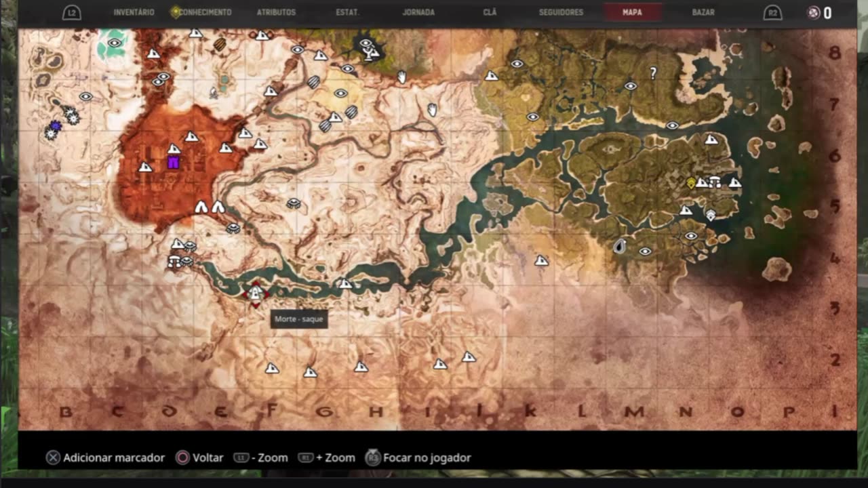Click the currency coin icon beside 0
The width and height of the screenshot is (868, 488).
pos(814,13)
